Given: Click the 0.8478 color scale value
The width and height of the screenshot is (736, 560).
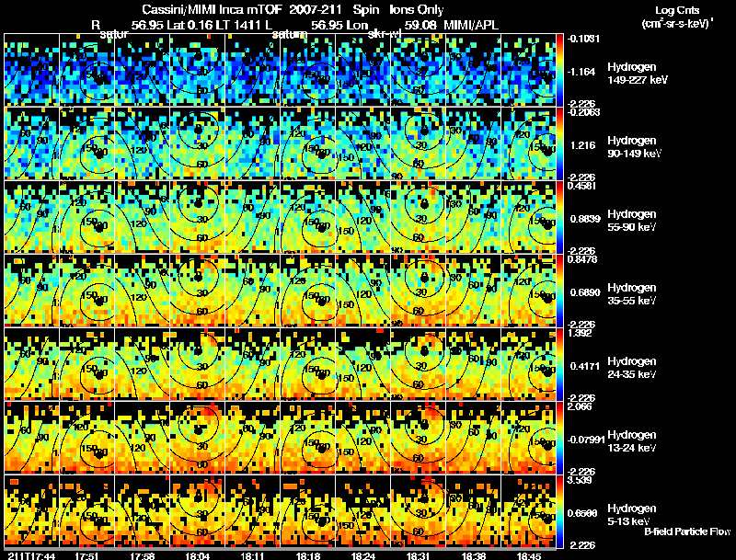Looking at the screenshot, I should (x=582, y=259).
